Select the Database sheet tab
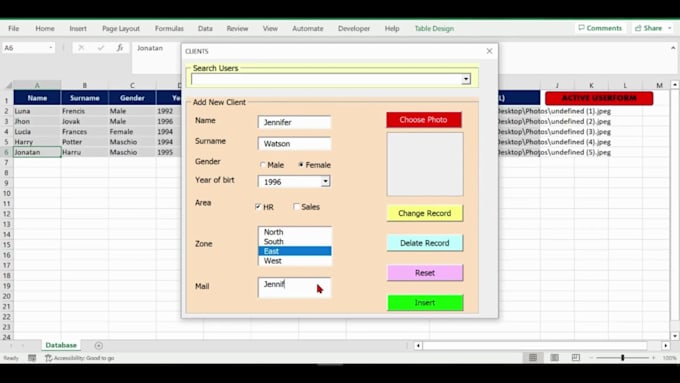Screen dimensions: 680x383 pyautogui.click(x=61, y=345)
